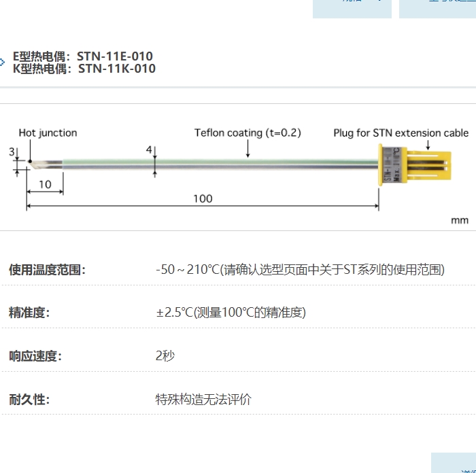Click the K型热电偶：STN-11K-010 heading
Image resolution: width=476 pixels, height=473 pixels.
(x=84, y=69)
